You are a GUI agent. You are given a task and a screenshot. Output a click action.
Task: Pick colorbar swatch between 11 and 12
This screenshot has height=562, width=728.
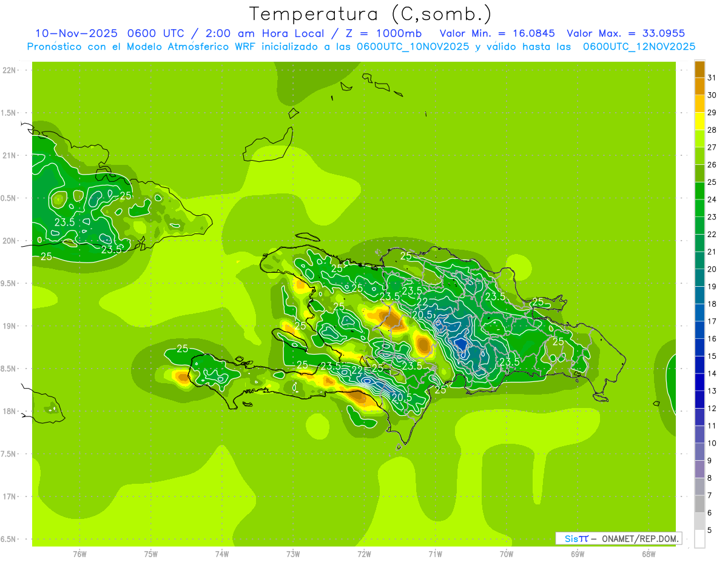699,417
